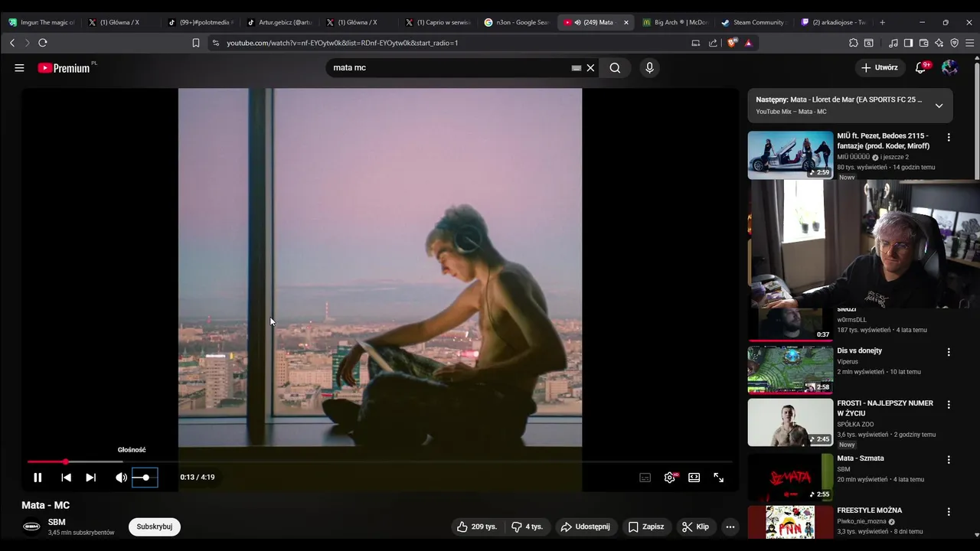This screenshot has height=551, width=980.
Task: Bookmark this page icon in address bar
Action: pos(196,43)
